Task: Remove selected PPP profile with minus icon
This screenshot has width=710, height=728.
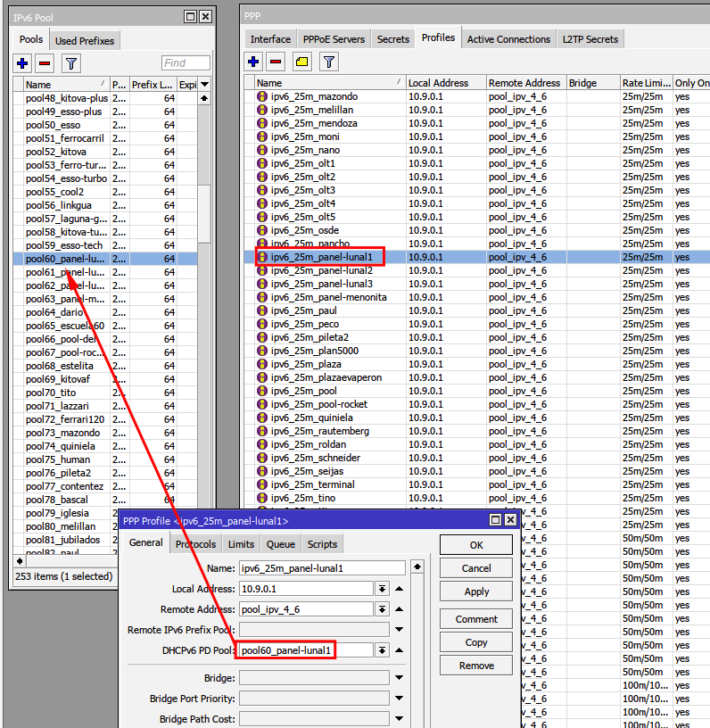Action: click(x=276, y=62)
